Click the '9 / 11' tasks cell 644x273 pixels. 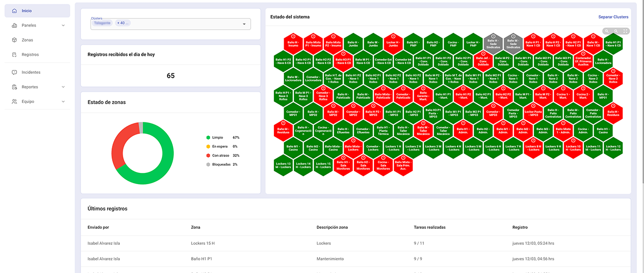419,243
